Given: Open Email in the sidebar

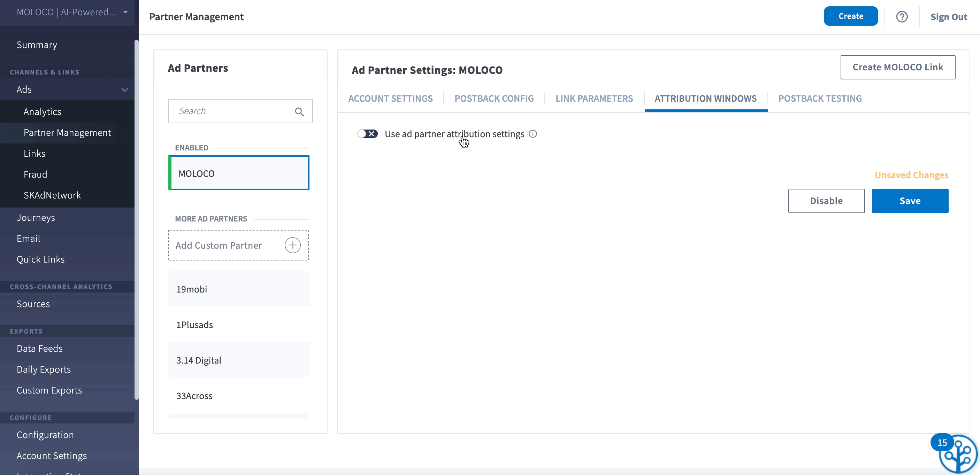Looking at the screenshot, I should tap(28, 239).
